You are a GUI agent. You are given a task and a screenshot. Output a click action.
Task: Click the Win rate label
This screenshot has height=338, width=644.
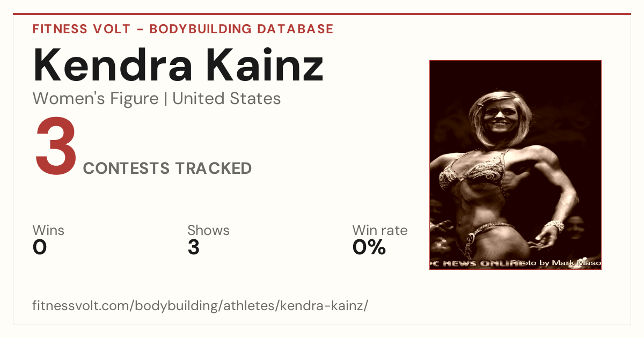click(380, 231)
